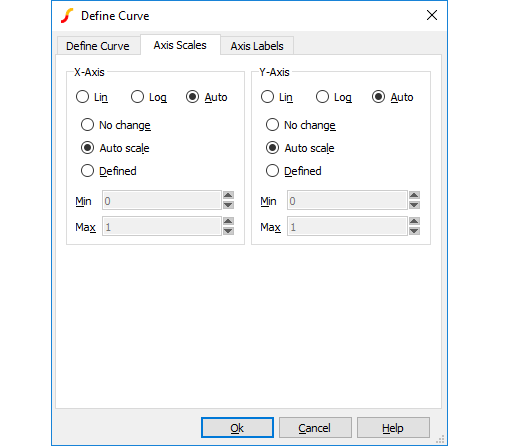Confirm the dialog with the Ok button
512x446 pixels.
click(237, 428)
